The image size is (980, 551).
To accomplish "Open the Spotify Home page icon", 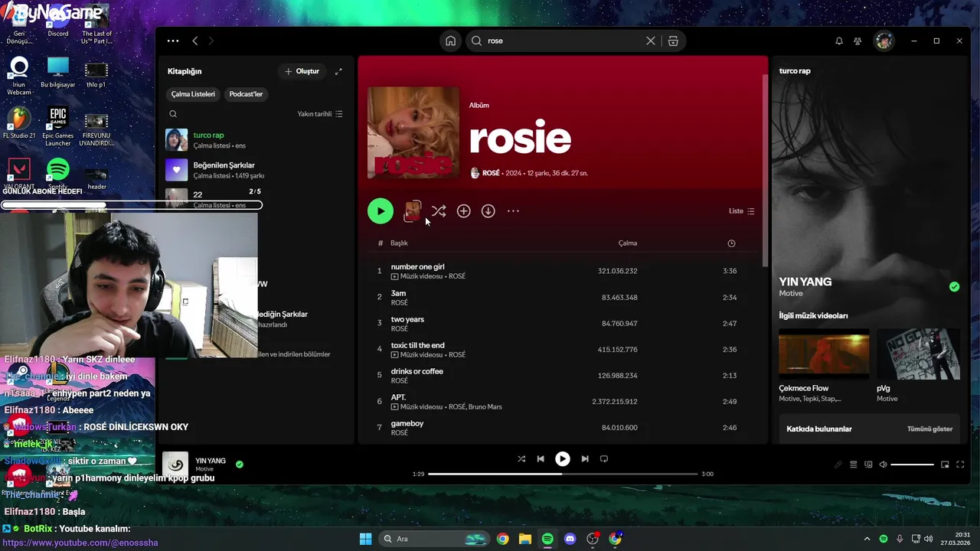I will (450, 41).
